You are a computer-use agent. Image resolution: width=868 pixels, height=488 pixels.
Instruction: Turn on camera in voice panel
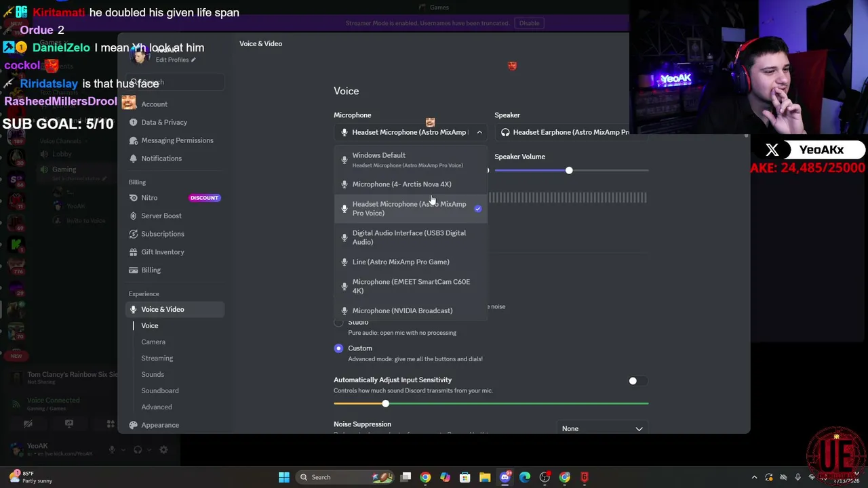pyautogui.click(x=28, y=424)
